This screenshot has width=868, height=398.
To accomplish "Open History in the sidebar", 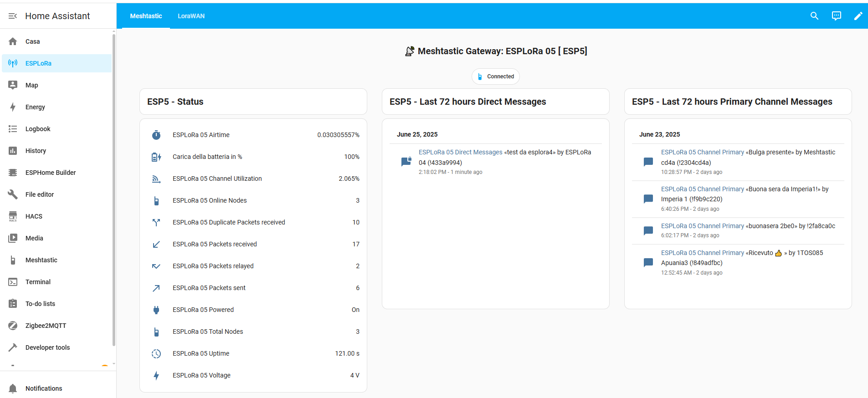I will tap(56, 151).
